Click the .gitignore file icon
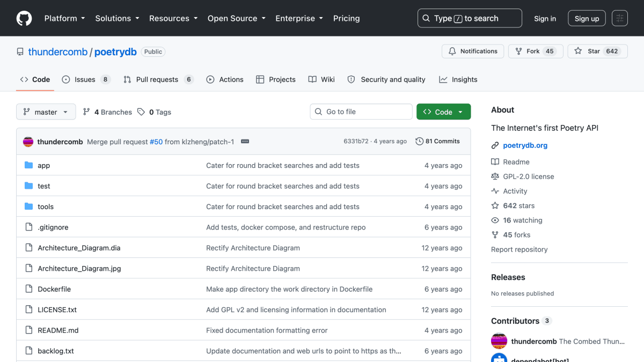The height and width of the screenshot is (362, 644). [29, 227]
